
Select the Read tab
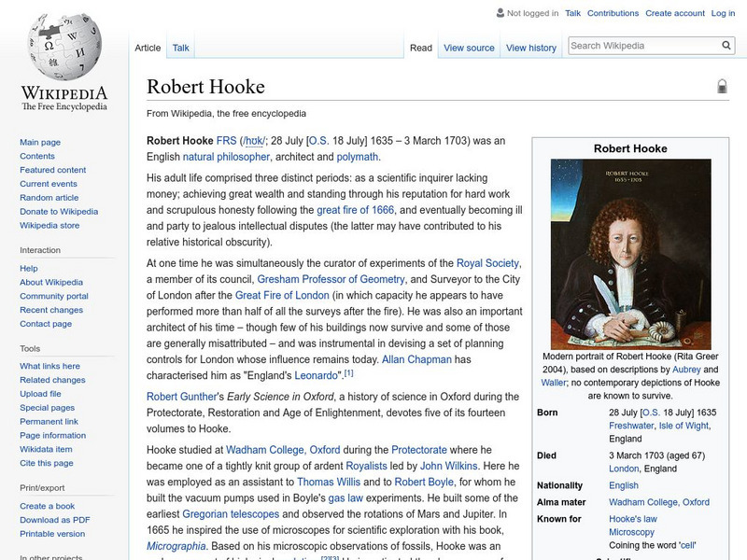tap(421, 48)
